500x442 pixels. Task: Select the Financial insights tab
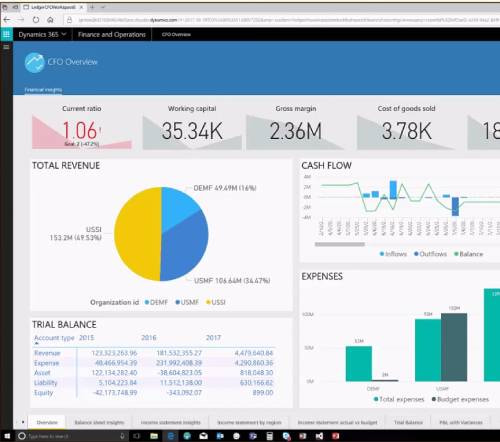pos(43,90)
